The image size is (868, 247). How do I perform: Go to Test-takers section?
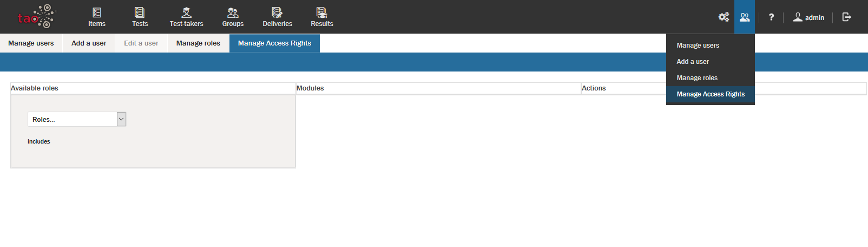coord(186,17)
